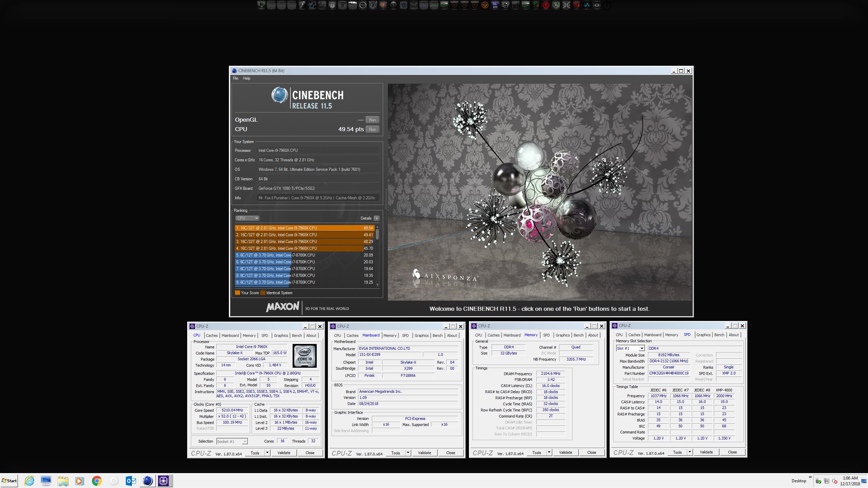868x488 pixels.
Task: Open Tools dropdown arrow in Mainboard CPU-Z window
Action: [408, 453]
